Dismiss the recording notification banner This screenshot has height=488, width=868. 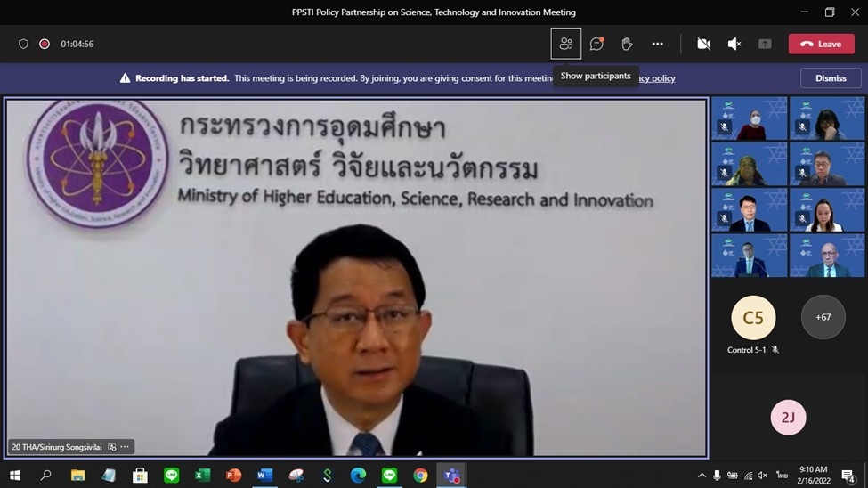pos(831,78)
